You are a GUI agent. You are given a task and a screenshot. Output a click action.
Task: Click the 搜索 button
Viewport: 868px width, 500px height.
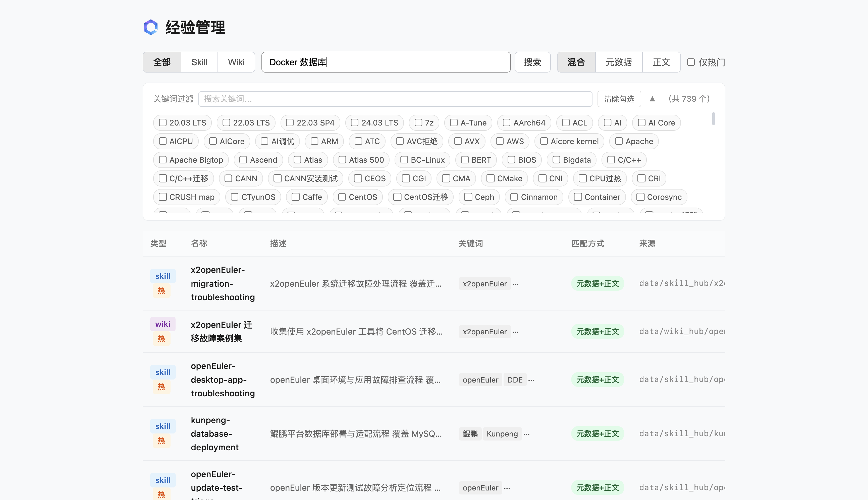tap(533, 62)
